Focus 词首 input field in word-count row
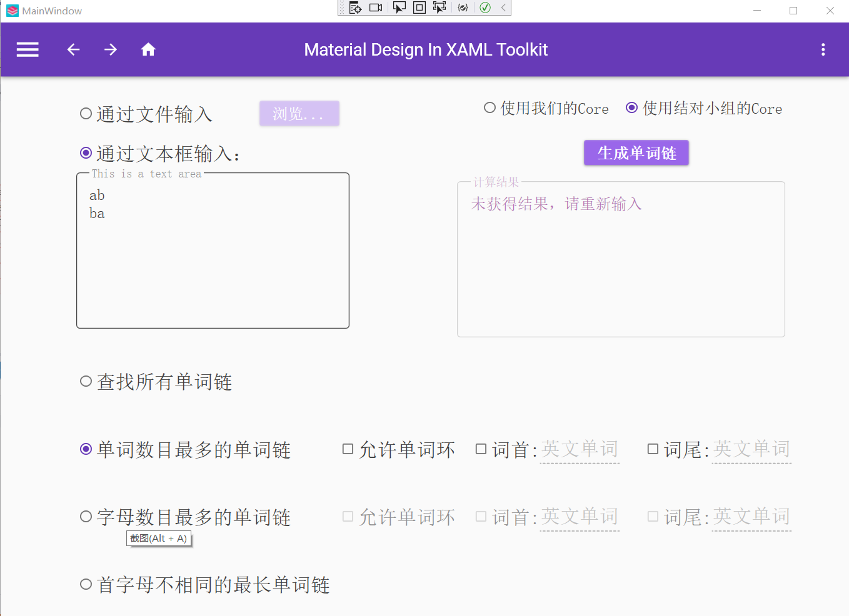This screenshot has width=849, height=616. tap(580, 450)
